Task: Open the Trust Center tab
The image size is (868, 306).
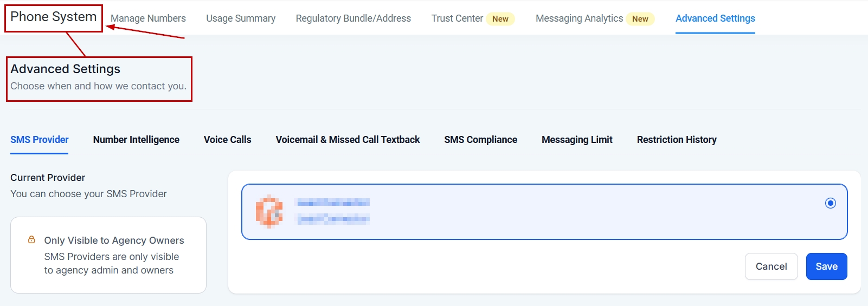Action: [457, 18]
